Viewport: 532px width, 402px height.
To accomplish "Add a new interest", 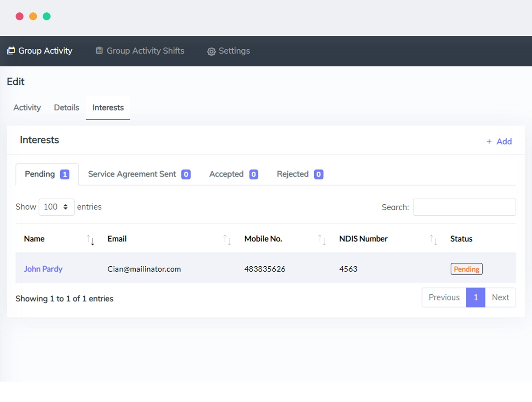I will (499, 142).
